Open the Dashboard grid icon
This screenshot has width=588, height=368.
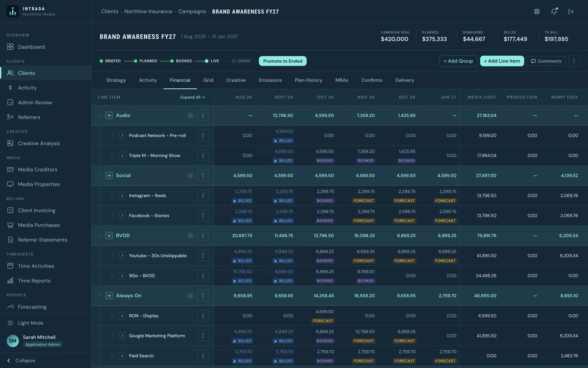pyautogui.click(x=10, y=47)
